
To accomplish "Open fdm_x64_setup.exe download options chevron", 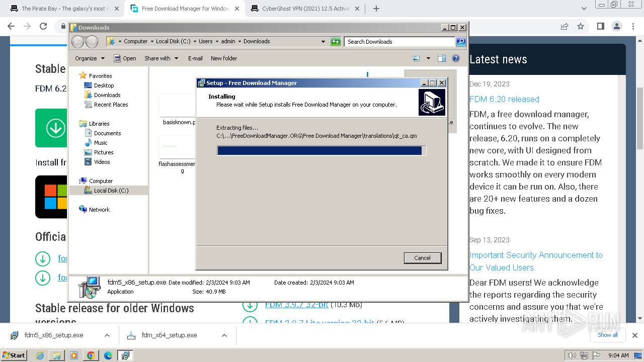I will [x=224, y=335].
